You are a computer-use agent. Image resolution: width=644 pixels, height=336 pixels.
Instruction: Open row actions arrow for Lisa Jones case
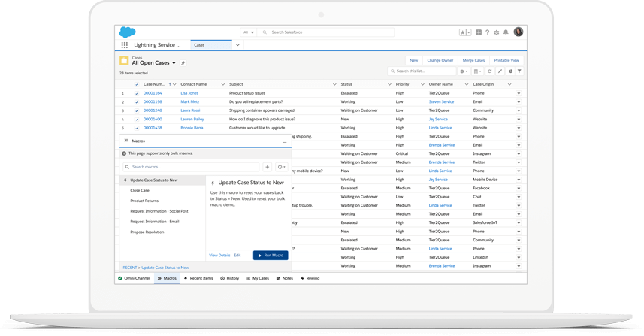point(519,94)
